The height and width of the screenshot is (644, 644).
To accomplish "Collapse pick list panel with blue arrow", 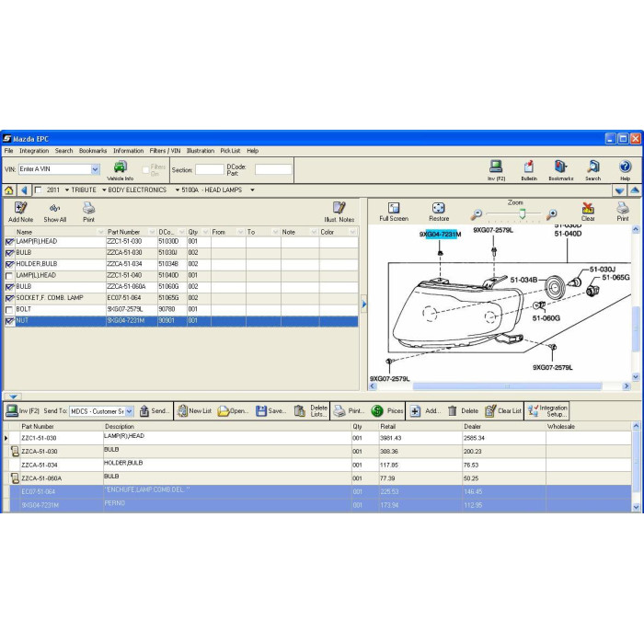I will click(x=13, y=397).
